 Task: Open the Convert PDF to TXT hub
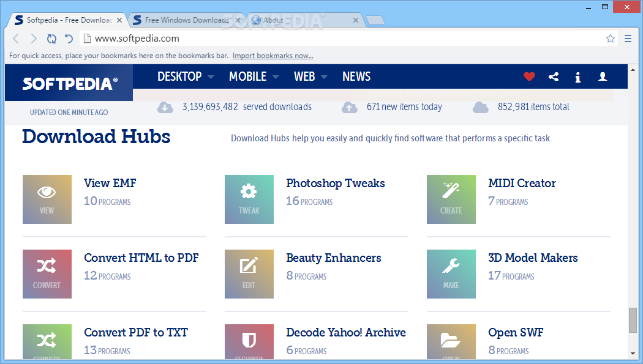[136, 332]
